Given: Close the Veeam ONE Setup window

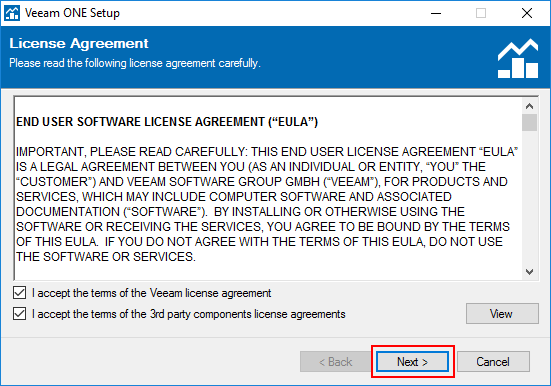Looking at the screenshot, I should [527, 13].
